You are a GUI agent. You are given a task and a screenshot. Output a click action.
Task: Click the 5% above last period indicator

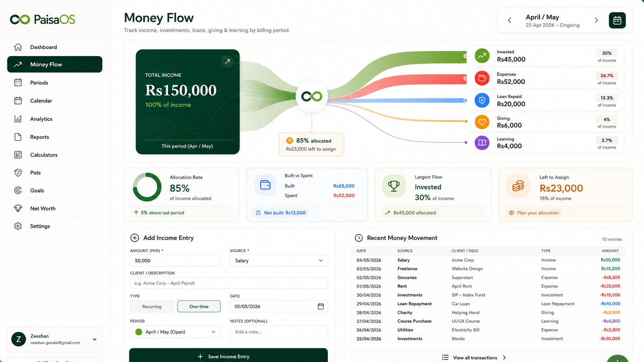click(x=159, y=213)
